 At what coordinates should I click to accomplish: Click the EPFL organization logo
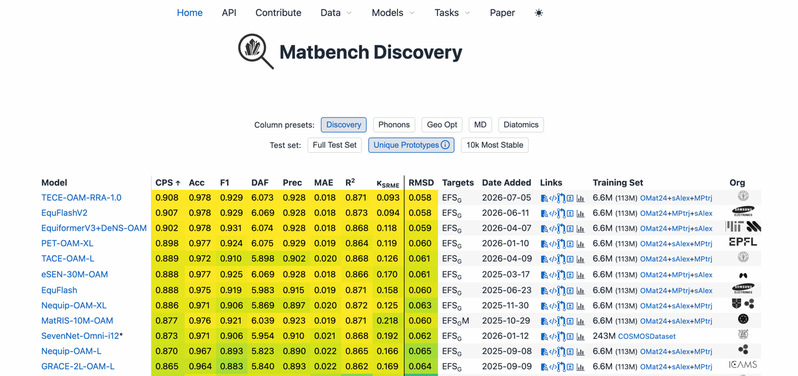click(743, 242)
